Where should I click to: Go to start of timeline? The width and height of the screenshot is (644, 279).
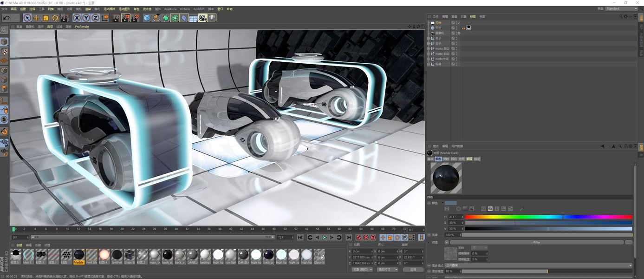300,238
